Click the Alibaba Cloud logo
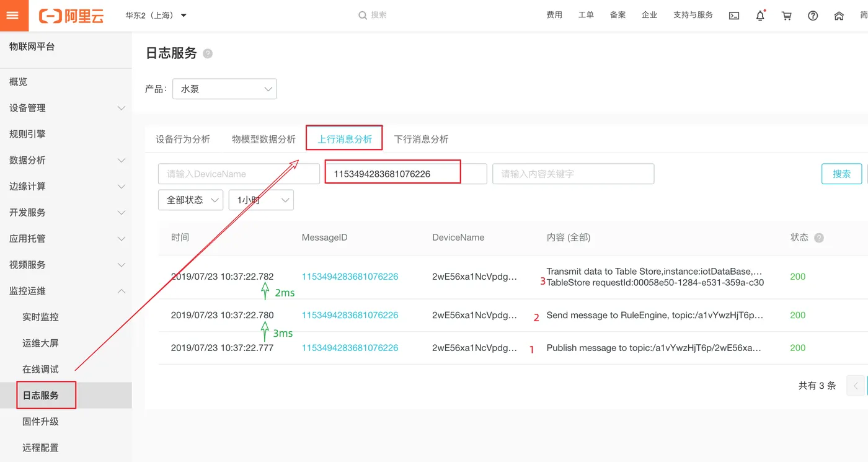The image size is (868, 462). pos(71,16)
